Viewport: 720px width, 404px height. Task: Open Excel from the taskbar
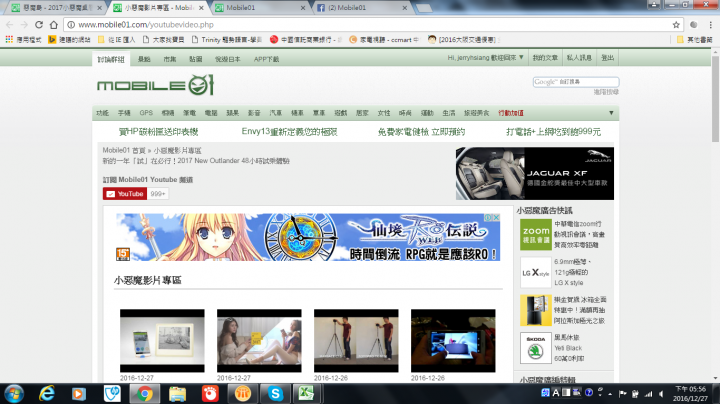click(306, 394)
